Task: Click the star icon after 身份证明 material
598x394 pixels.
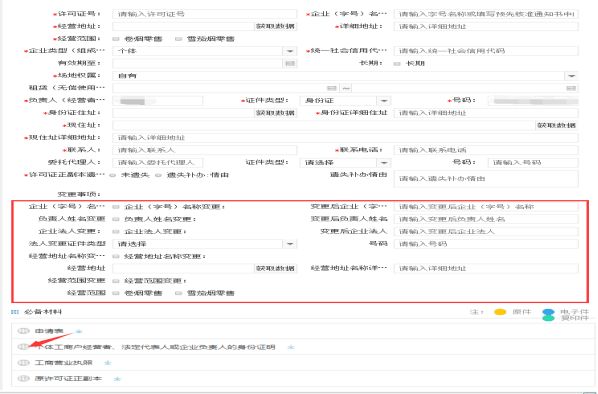Action: pyautogui.click(x=291, y=347)
